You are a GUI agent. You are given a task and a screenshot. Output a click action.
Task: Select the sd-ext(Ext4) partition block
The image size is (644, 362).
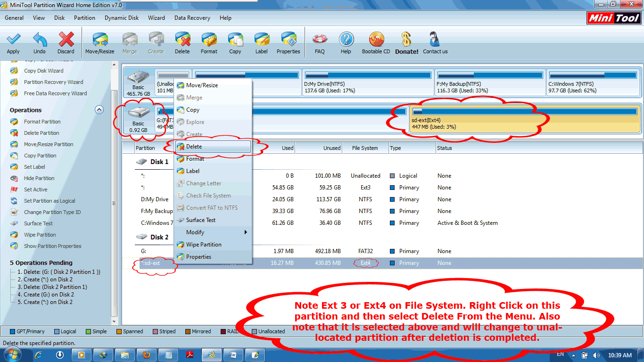[x=524, y=119]
